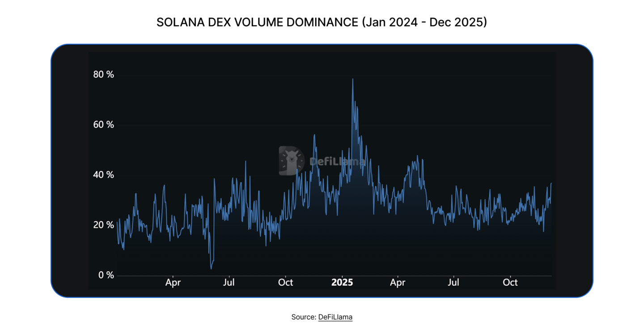Select the 60 % y-axis label
This screenshot has width=644, height=336.
point(103,124)
